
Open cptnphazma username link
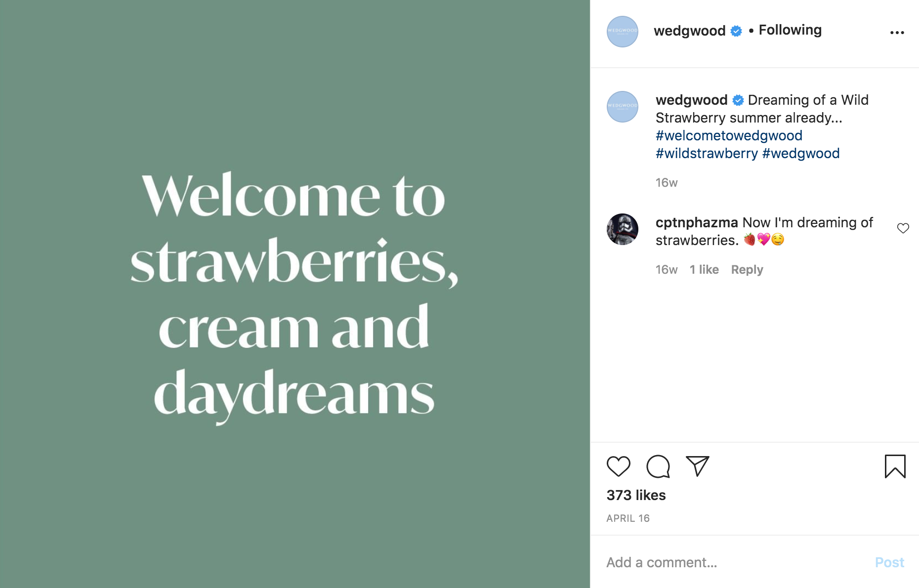697,222
